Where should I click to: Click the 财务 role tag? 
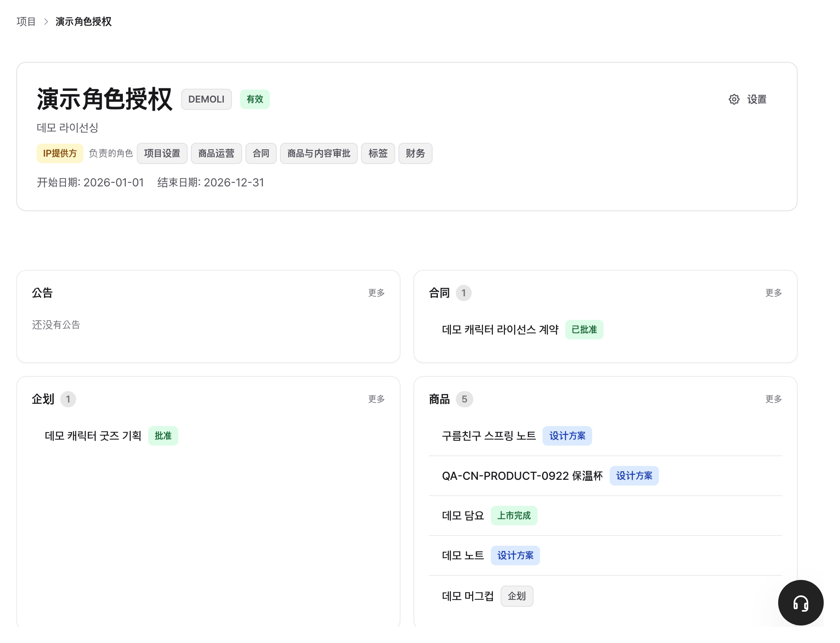point(415,153)
